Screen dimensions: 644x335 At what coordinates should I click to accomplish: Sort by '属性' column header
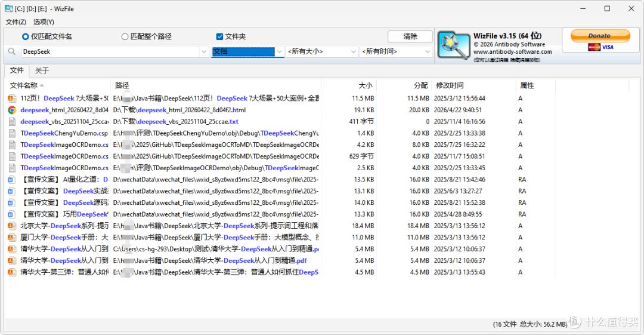click(x=535, y=85)
